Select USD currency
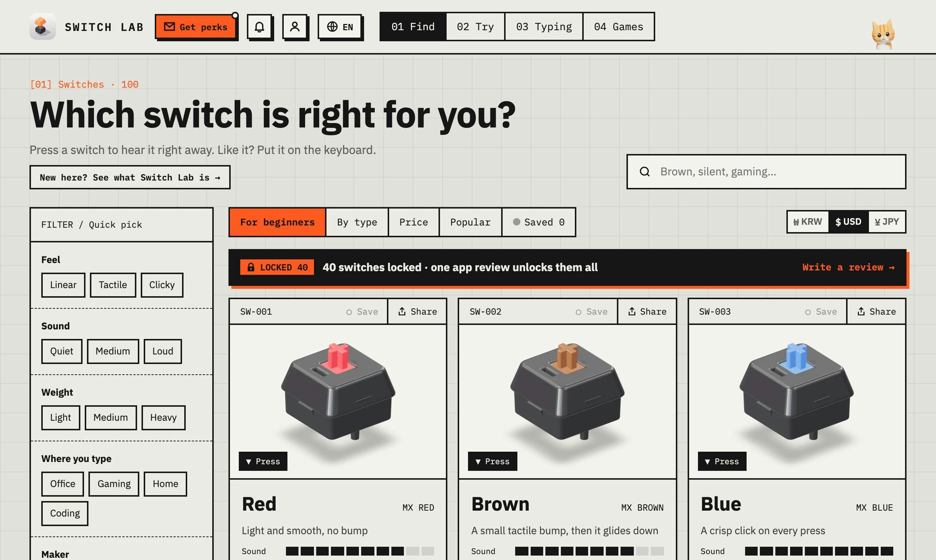Viewport: 936px width, 560px height. tap(848, 221)
